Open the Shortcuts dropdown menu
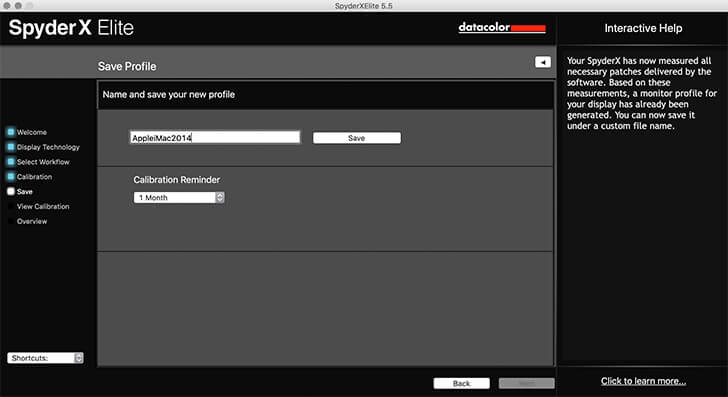The image size is (728, 397). 45,358
